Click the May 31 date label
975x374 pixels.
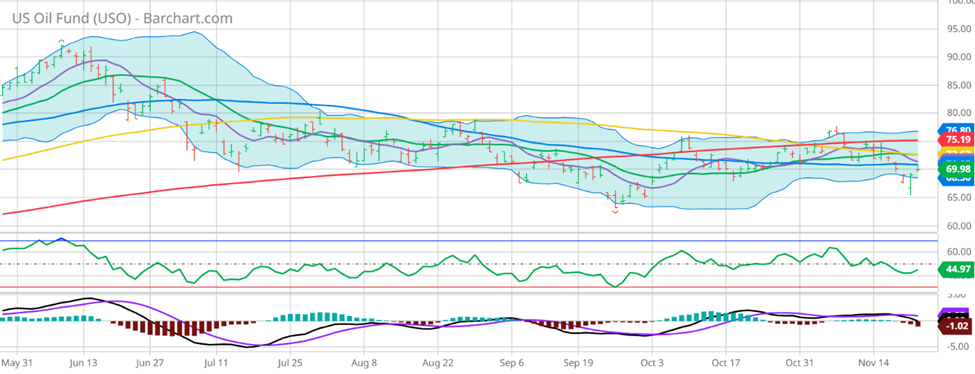(x=17, y=362)
